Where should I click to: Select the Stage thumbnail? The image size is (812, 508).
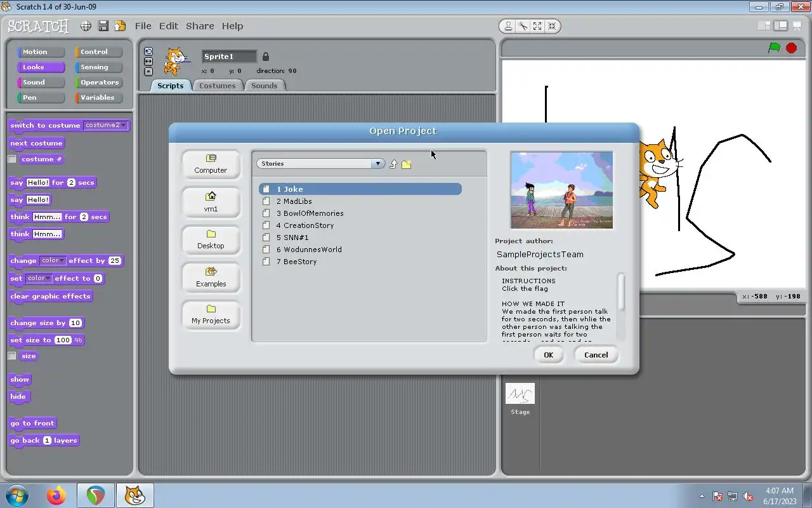(x=520, y=394)
